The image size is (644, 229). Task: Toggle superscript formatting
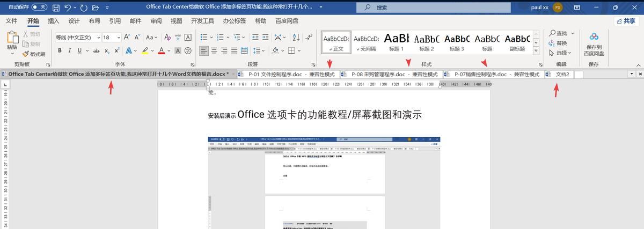click(118, 50)
